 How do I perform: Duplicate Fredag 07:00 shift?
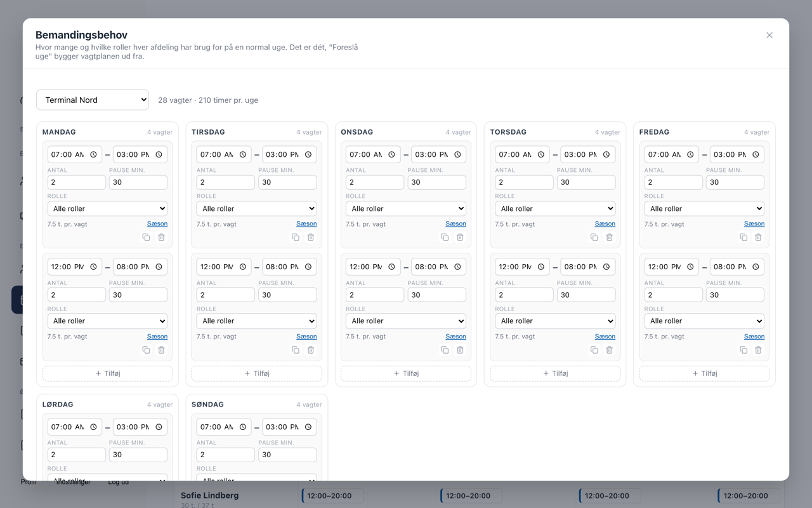743,237
